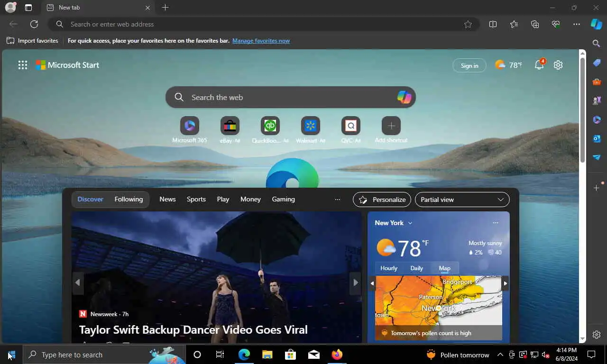Expand New York location chevron
This screenshot has width=607, height=364.
(x=410, y=223)
